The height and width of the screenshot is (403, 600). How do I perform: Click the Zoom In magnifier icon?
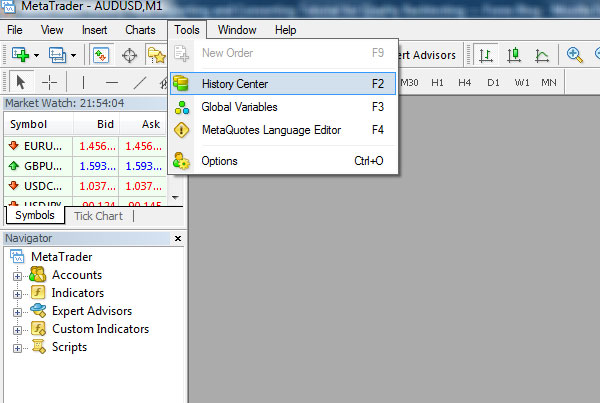574,55
